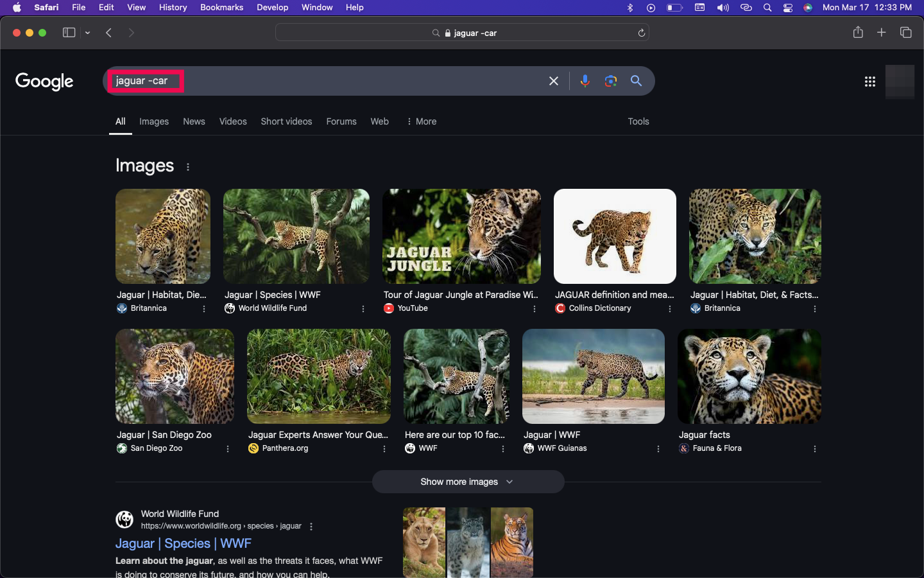The image size is (924, 578).
Task: Open the Bookmarks menu
Action: [221, 8]
